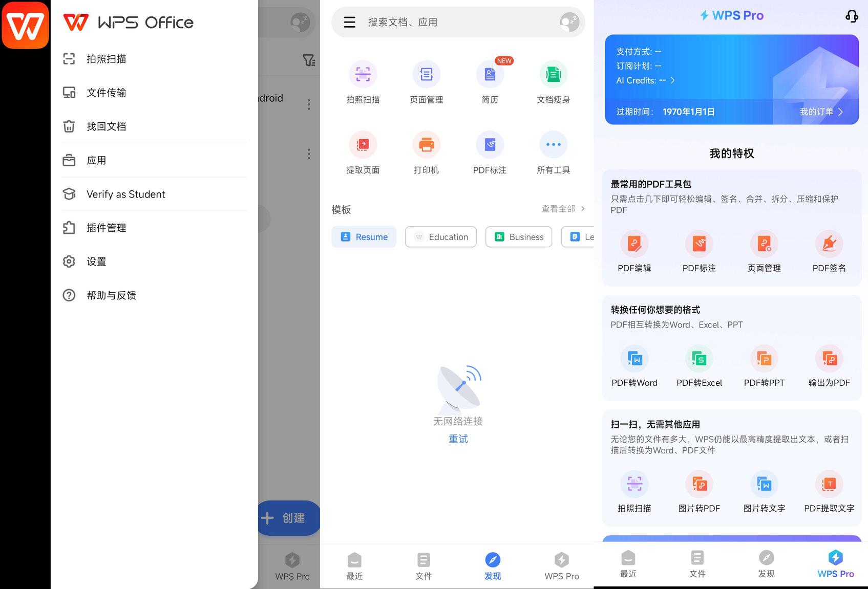Select 设置 in the side menu
Image resolution: width=868 pixels, height=589 pixels.
click(96, 261)
